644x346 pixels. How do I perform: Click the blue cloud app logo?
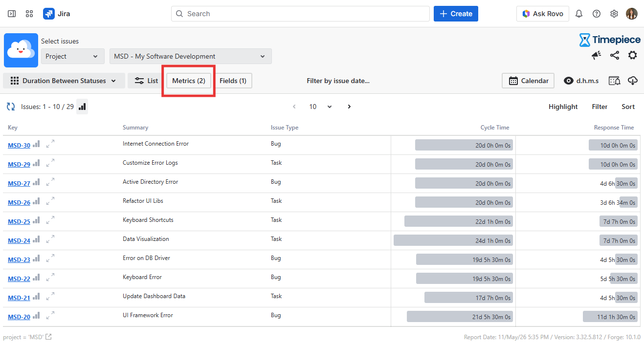pyautogui.click(x=21, y=50)
